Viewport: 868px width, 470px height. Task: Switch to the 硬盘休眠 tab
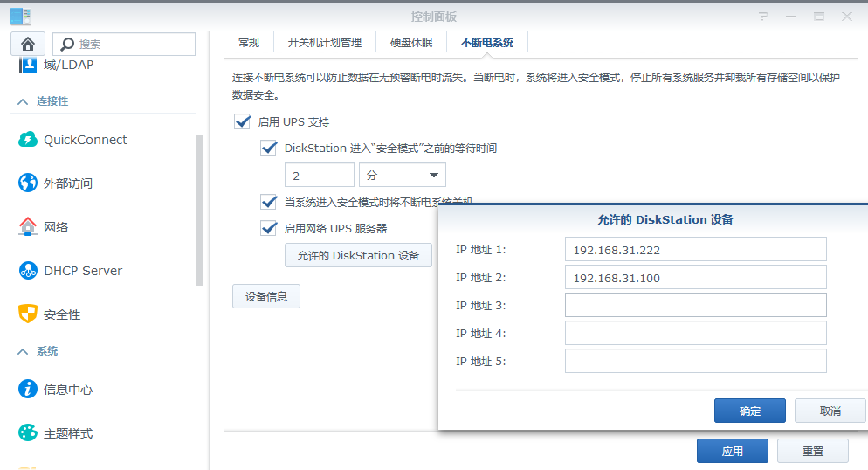coord(411,43)
